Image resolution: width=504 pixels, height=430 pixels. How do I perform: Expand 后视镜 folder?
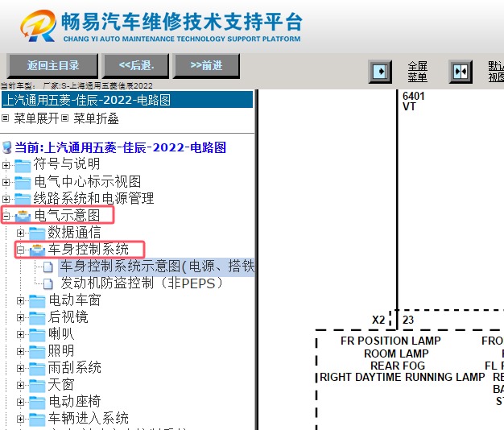point(20,318)
